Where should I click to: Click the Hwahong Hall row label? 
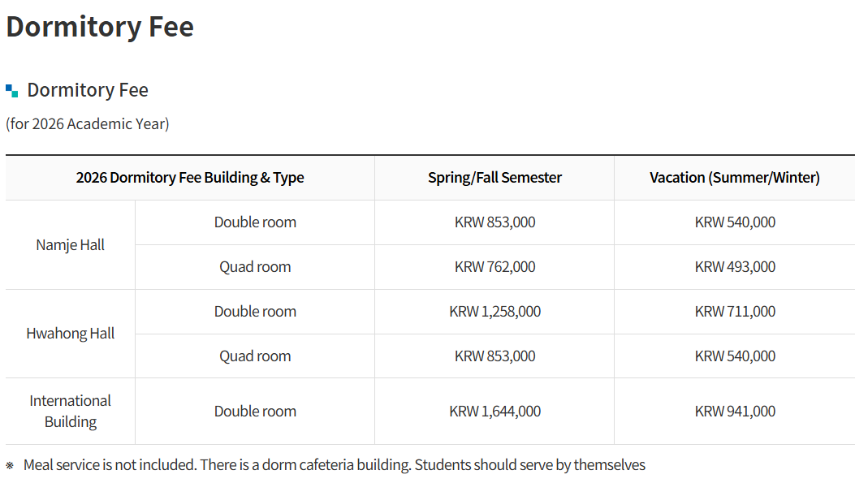coord(71,334)
